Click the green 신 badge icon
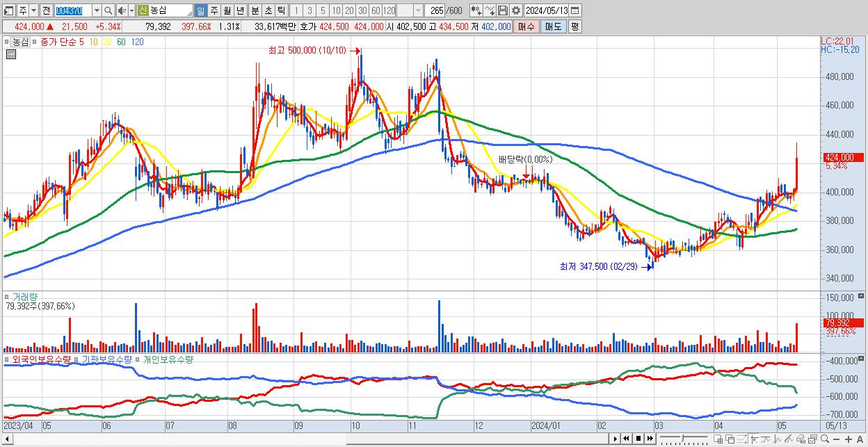The image size is (868, 447). 143,10
